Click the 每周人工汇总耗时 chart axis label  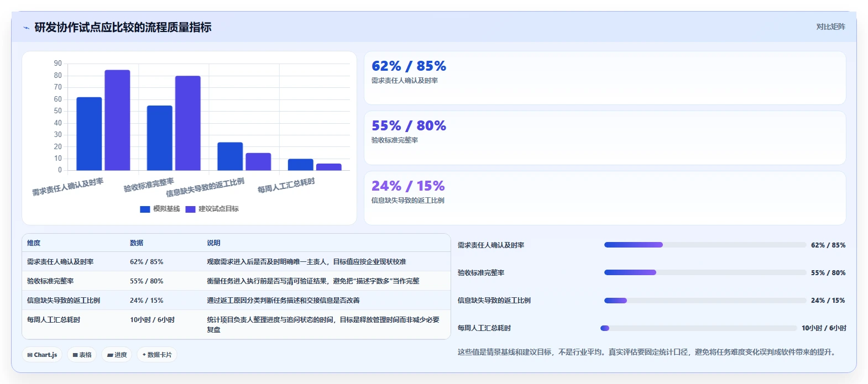[286, 185]
